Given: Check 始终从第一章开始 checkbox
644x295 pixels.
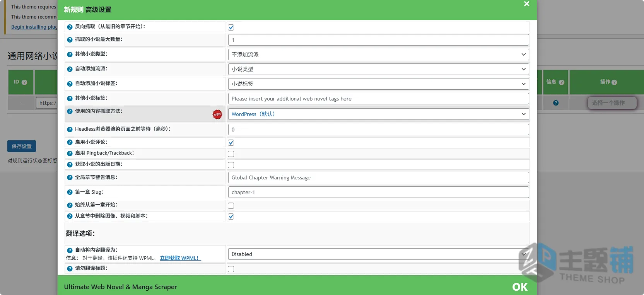Looking at the screenshot, I should pos(231,206).
